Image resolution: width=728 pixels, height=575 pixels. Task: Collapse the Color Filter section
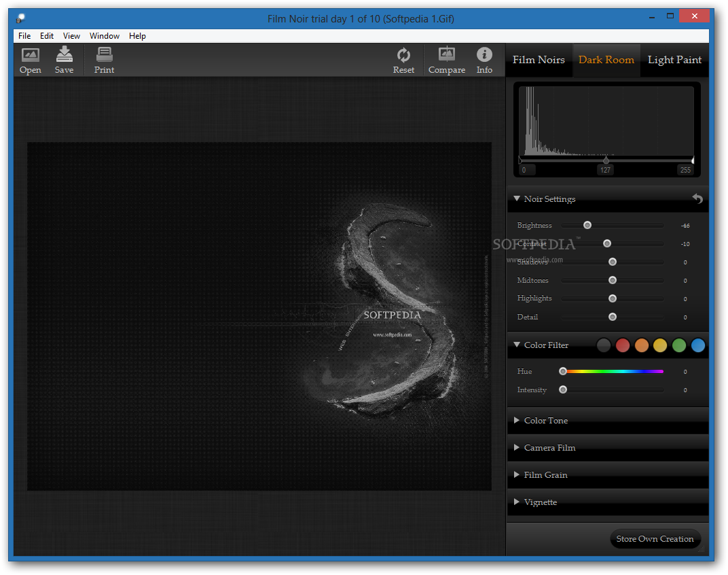click(517, 345)
